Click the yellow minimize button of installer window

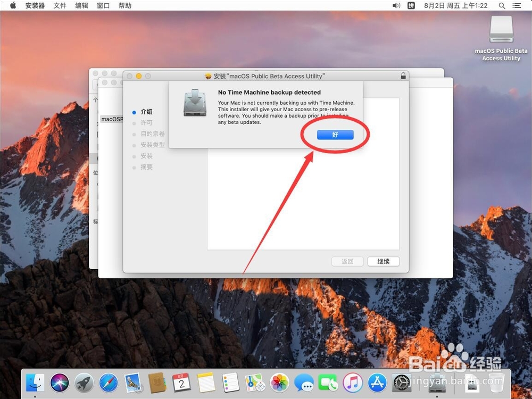pyautogui.click(x=138, y=76)
